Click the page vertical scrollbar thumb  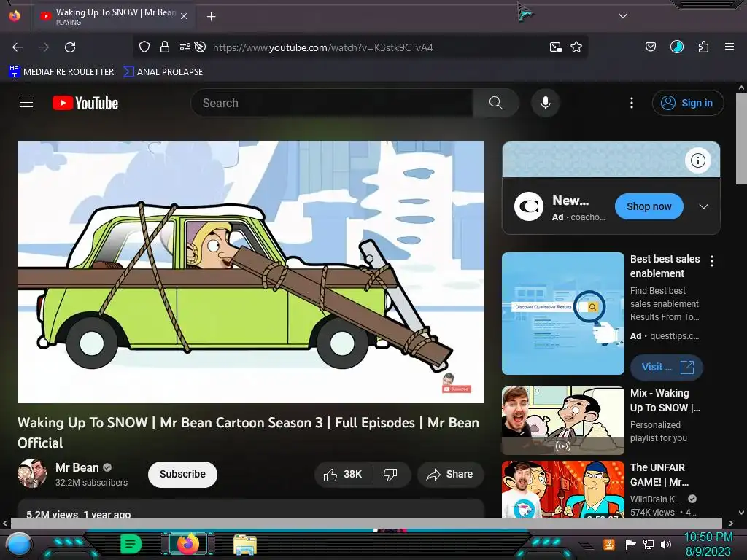pos(741,139)
